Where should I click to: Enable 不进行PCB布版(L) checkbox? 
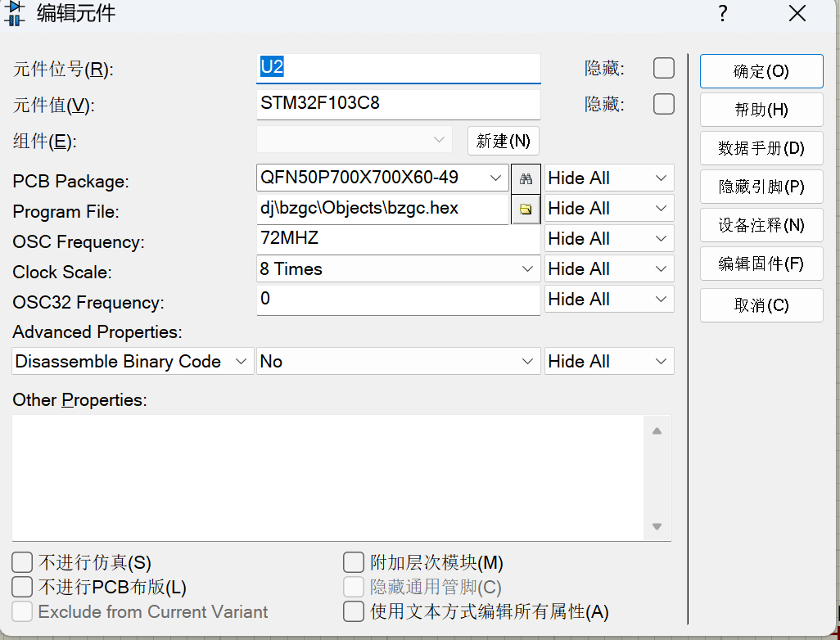coord(22,587)
